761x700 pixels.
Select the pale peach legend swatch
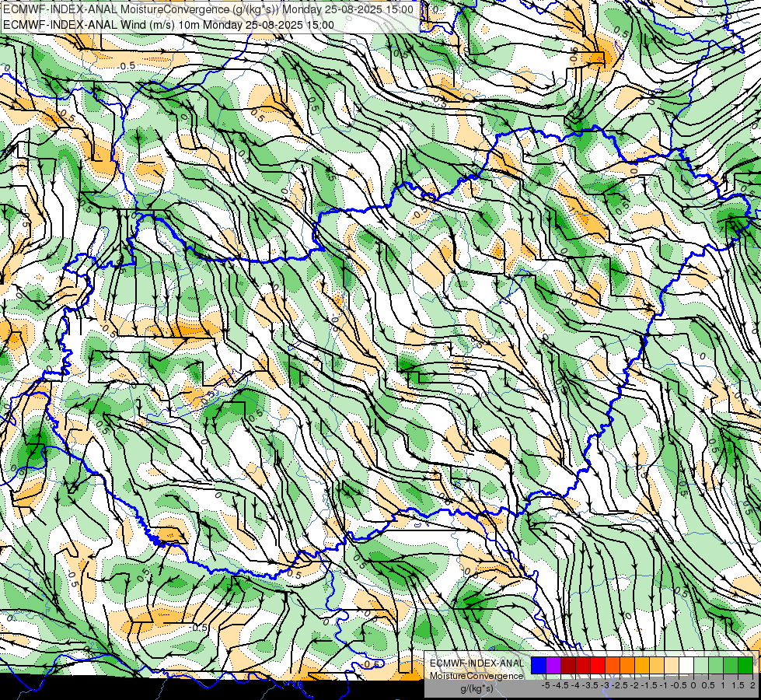click(671, 665)
